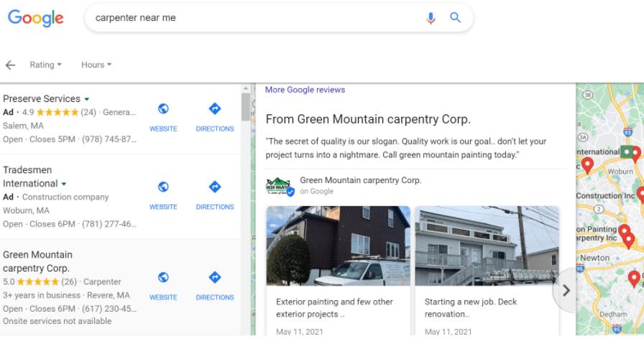Get directions to Tradesmen International
Screen dimensions: 644x339
214,187
